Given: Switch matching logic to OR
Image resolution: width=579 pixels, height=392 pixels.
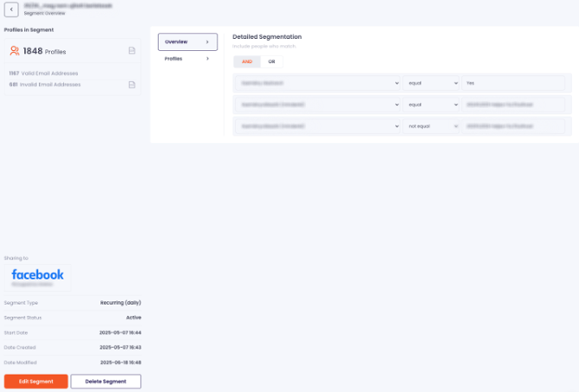Looking at the screenshot, I should coord(271,62).
